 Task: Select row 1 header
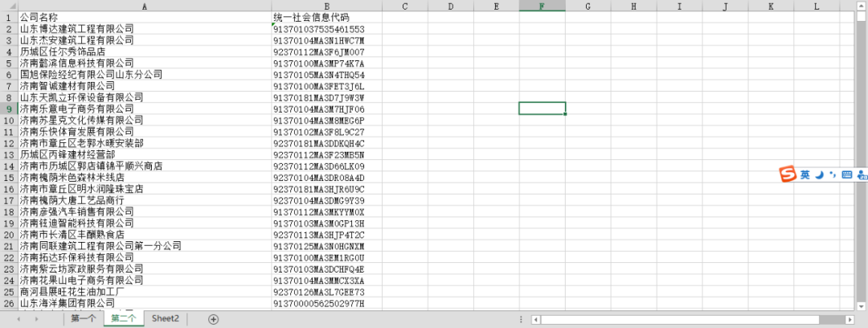[x=9, y=17]
